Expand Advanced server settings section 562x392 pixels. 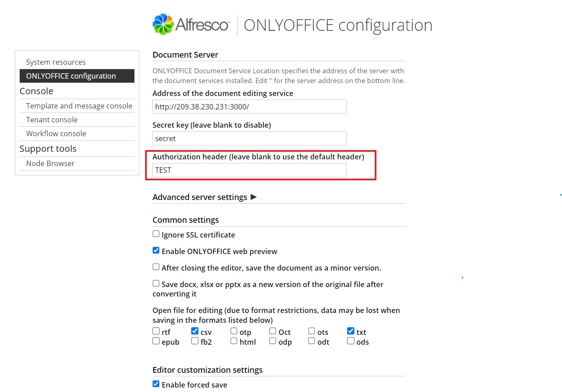(205, 197)
